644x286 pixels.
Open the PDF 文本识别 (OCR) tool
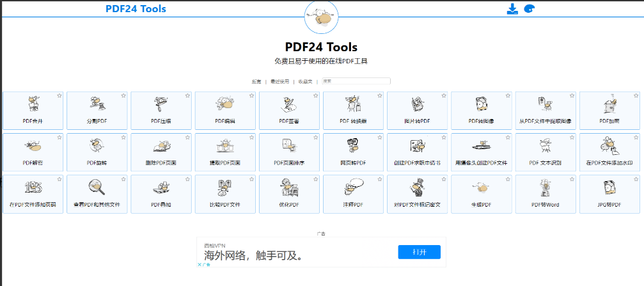pos(546,152)
